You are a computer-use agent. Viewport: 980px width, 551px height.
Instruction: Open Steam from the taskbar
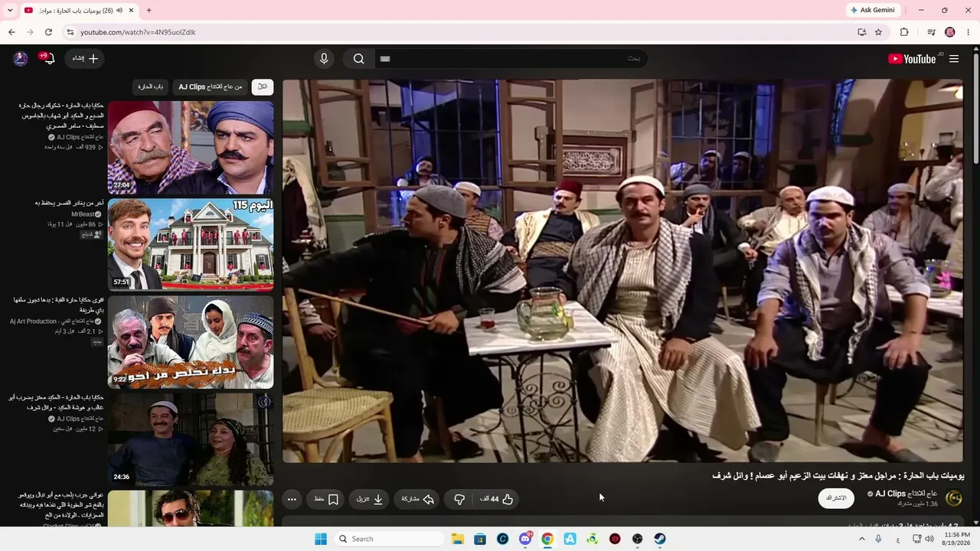tap(660, 539)
